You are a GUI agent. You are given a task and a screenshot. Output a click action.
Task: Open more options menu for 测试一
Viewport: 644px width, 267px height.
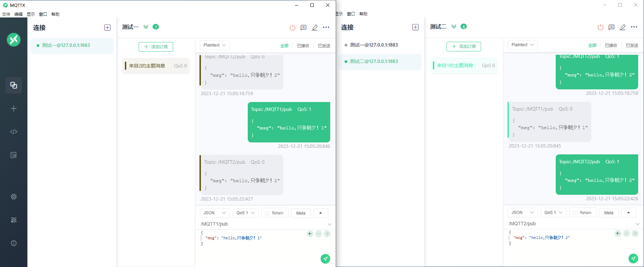click(326, 27)
